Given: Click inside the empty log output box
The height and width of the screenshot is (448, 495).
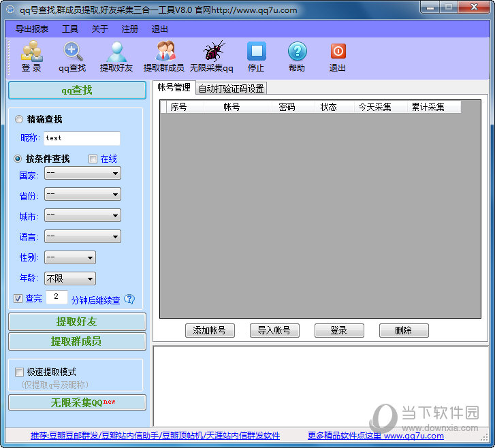Looking at the screenshot, I should [x=321, y=386].
